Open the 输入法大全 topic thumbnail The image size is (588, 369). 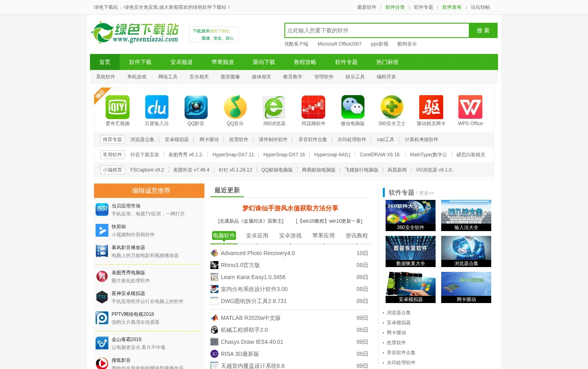coord(466,215)
